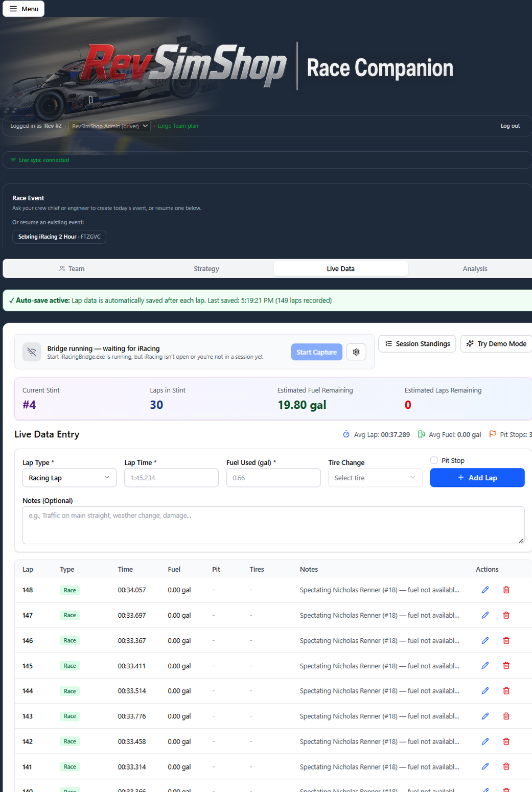Screen dimensions: 532x792
Task: Click lap 143 notes about Nicholas Renner
Action: (379, 716)
